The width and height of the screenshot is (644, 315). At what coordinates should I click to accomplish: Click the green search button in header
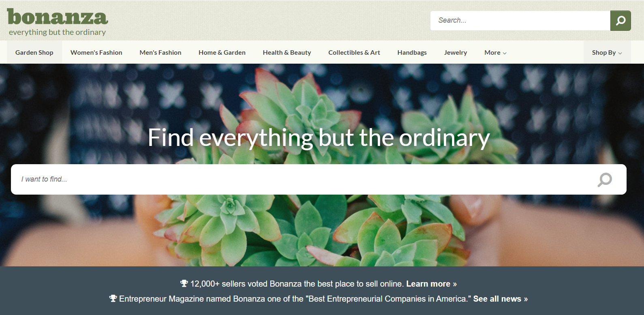click(x=620, y=21)
